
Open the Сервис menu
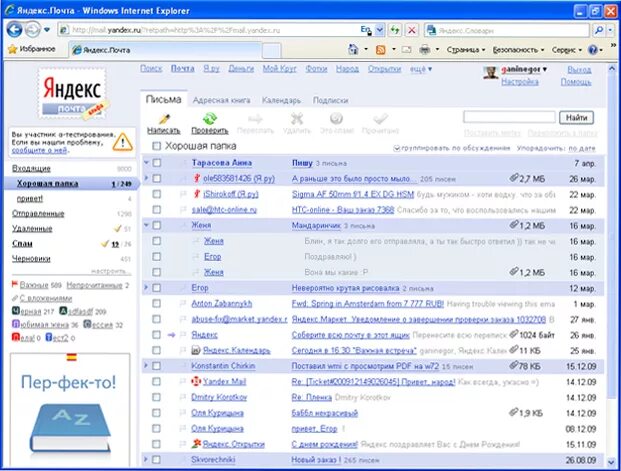tap(566, 50)
